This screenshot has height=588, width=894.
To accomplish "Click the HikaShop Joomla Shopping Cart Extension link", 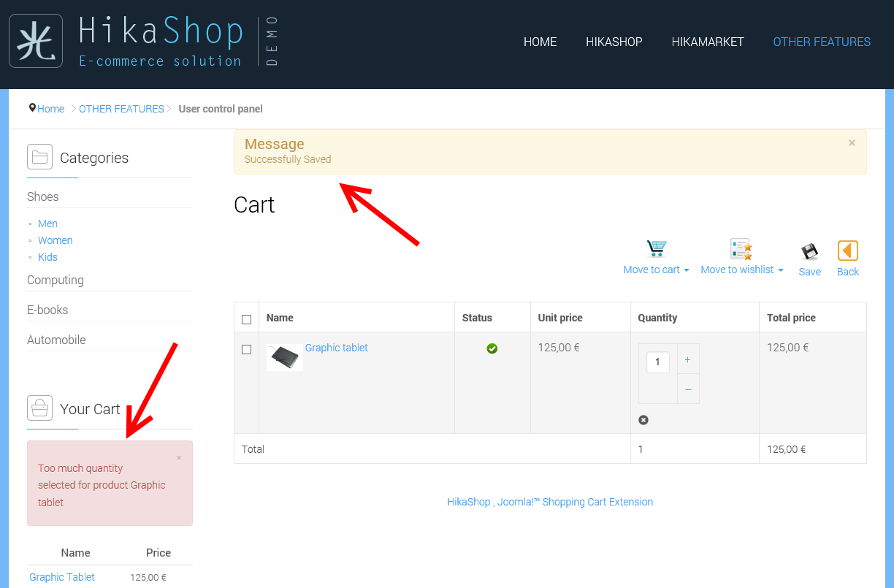I will click(x=550, y=502).
